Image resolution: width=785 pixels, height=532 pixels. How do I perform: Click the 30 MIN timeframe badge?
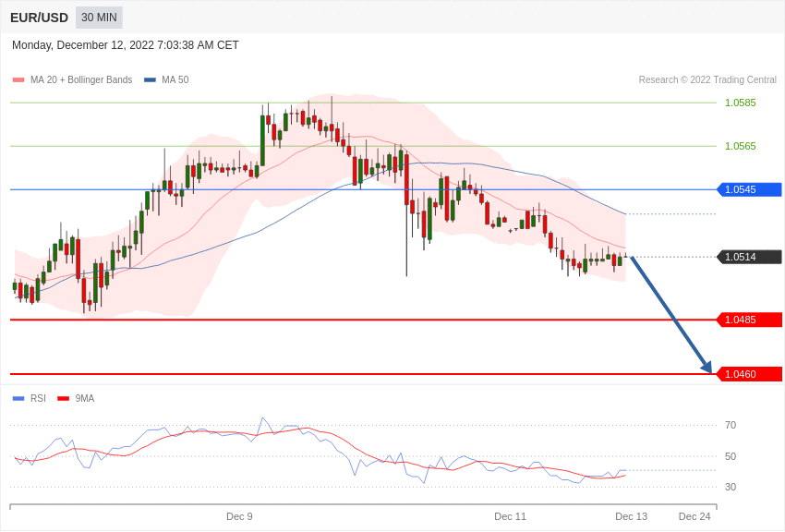99,18
